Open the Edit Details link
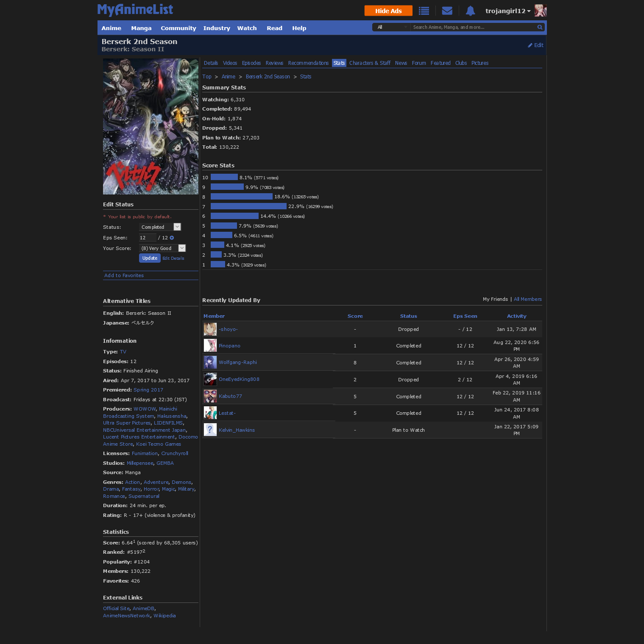Image resolution: width=644 pixels, height=644 pixels. point(173,258)
